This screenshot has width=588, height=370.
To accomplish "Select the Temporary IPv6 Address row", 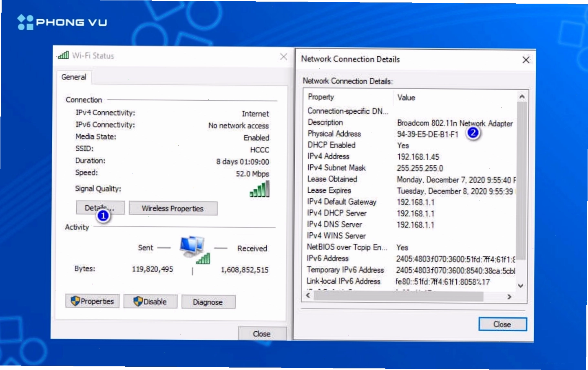I will pyautogui.click(x=410, y=270).
